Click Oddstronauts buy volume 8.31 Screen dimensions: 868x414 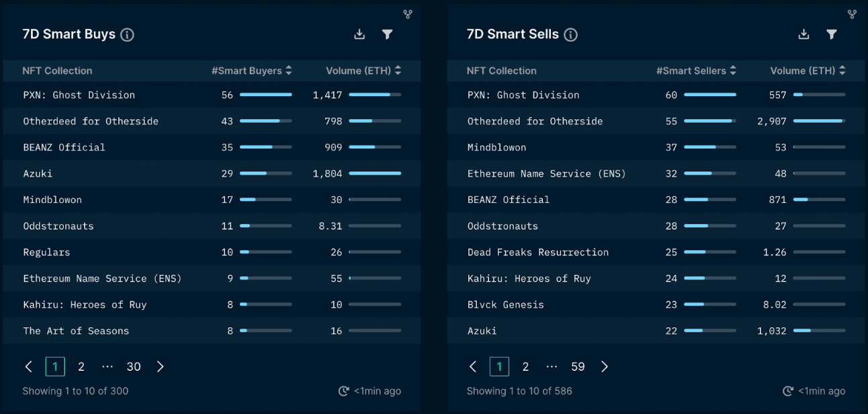tap(331, 226)
